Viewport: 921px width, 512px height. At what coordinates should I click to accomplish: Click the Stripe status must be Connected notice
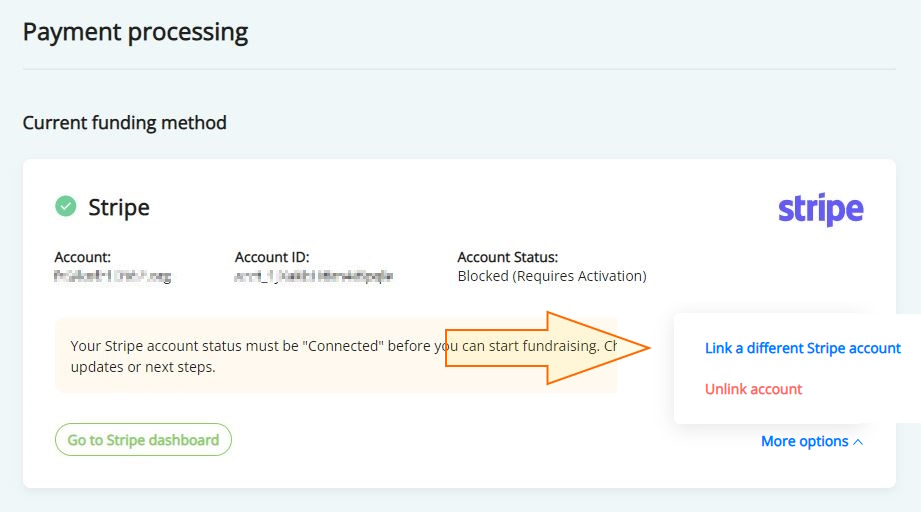click(336, 356)
